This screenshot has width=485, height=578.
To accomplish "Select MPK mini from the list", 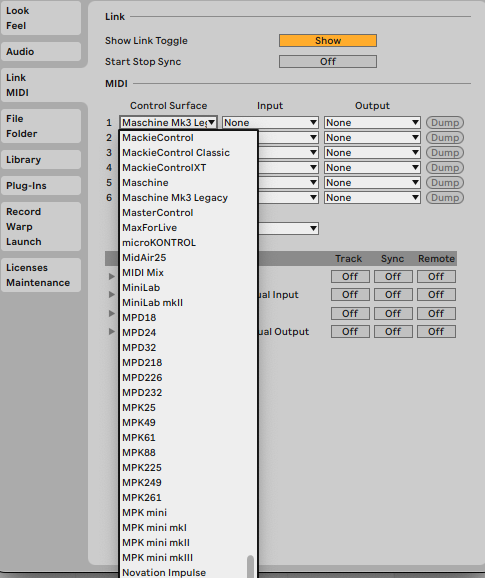I will 188,513.
